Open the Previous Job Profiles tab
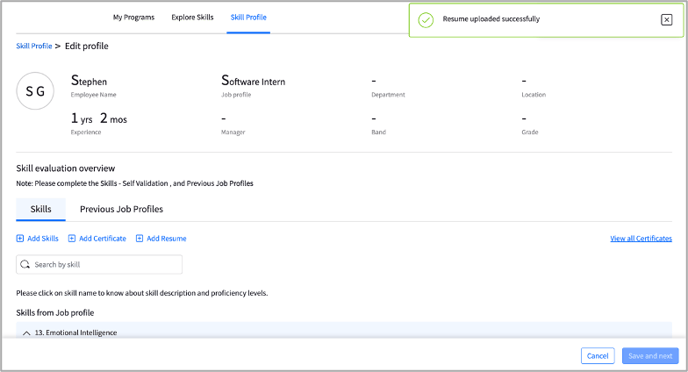The width and height of the screenshot is (688, 372). 122,209
